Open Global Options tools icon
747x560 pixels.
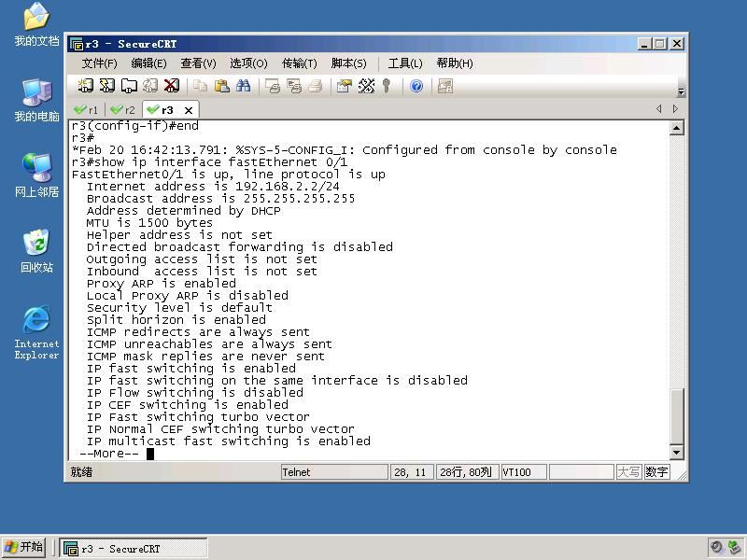click(366, 86)
